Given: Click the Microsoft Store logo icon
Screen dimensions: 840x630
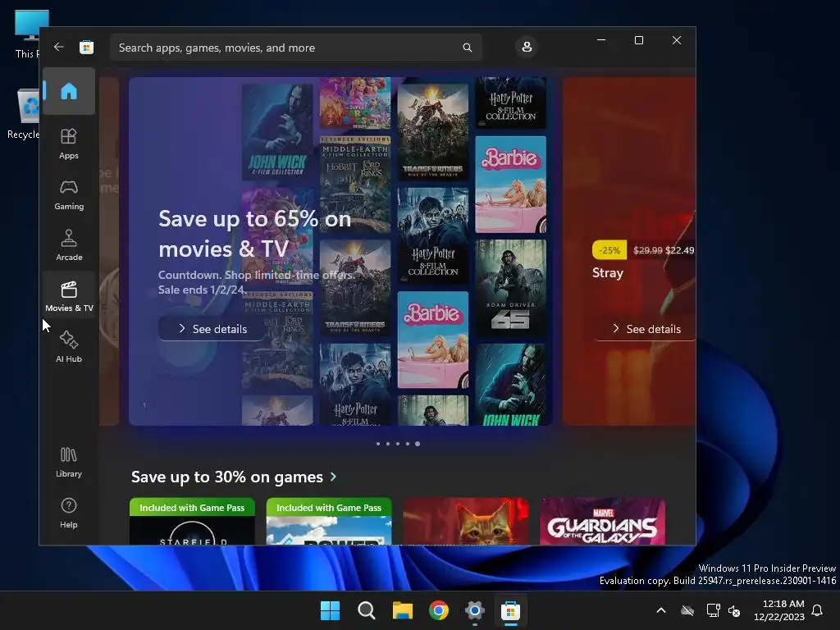Looking at the screenshot, I should tap(86, 47).
